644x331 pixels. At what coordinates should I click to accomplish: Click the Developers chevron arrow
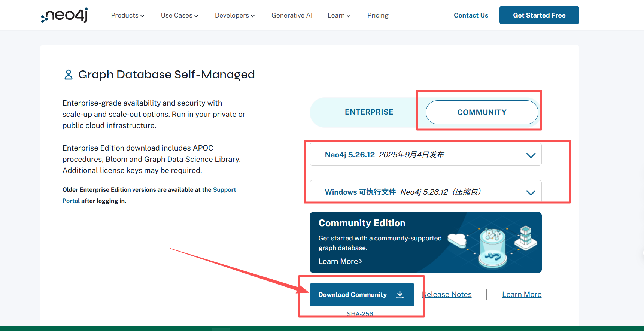253,16
